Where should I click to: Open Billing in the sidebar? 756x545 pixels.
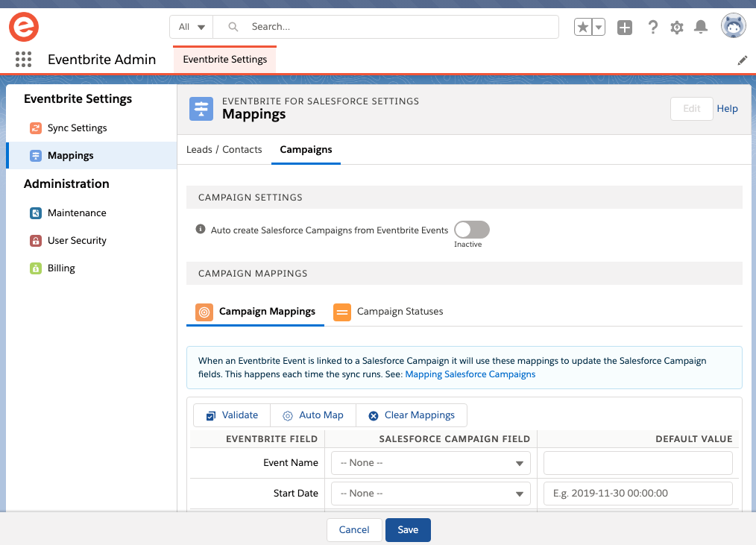(x=92, y=268)
